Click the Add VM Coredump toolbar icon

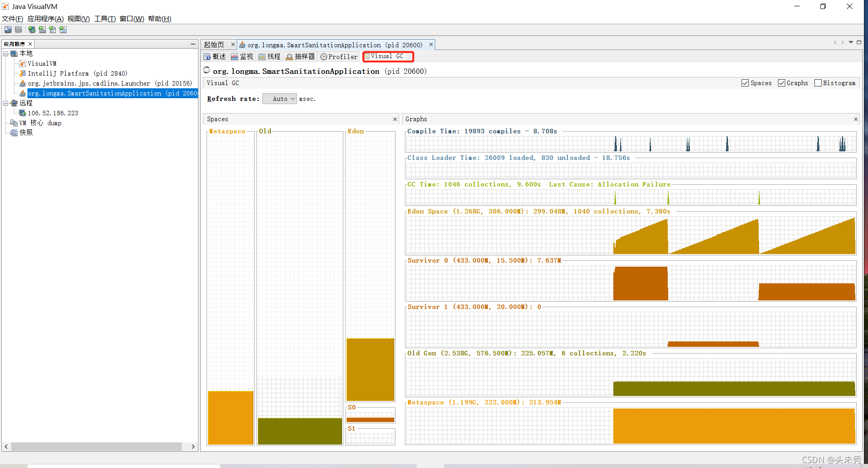53,30
